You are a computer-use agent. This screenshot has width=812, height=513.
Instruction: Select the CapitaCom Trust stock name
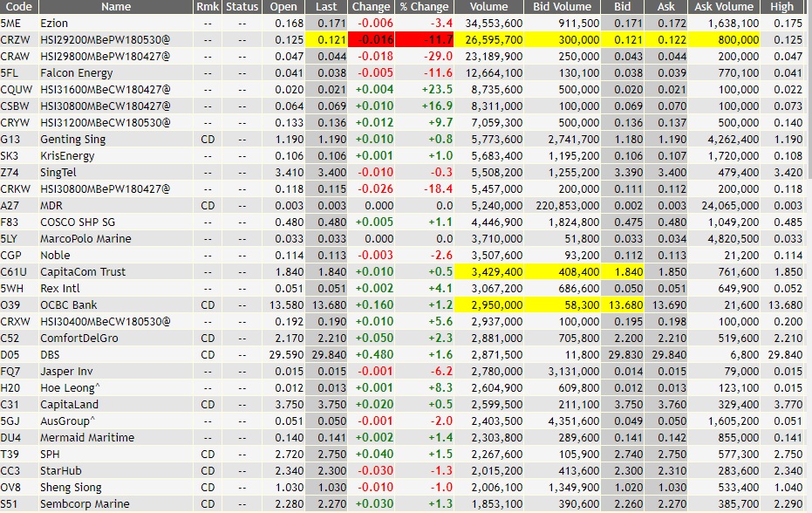83,272
